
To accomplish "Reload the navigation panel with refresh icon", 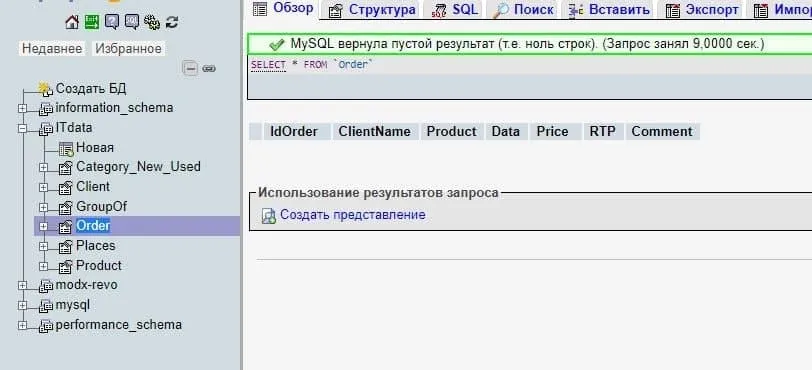I will (x=172, y=22).
